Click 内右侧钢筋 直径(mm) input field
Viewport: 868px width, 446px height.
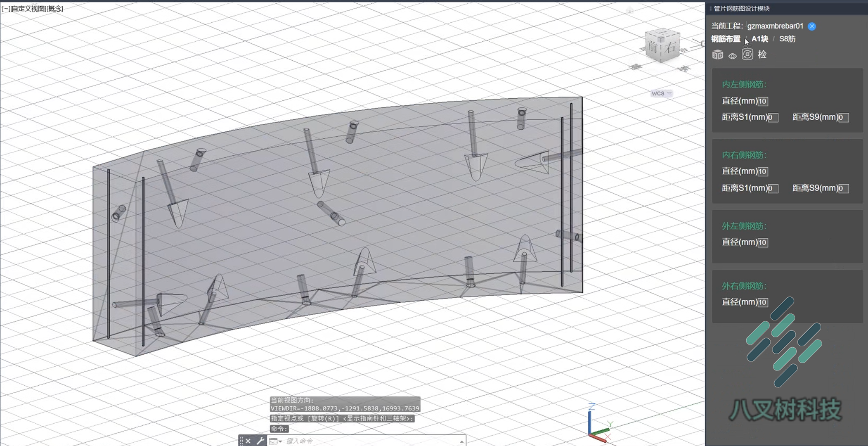763,171
